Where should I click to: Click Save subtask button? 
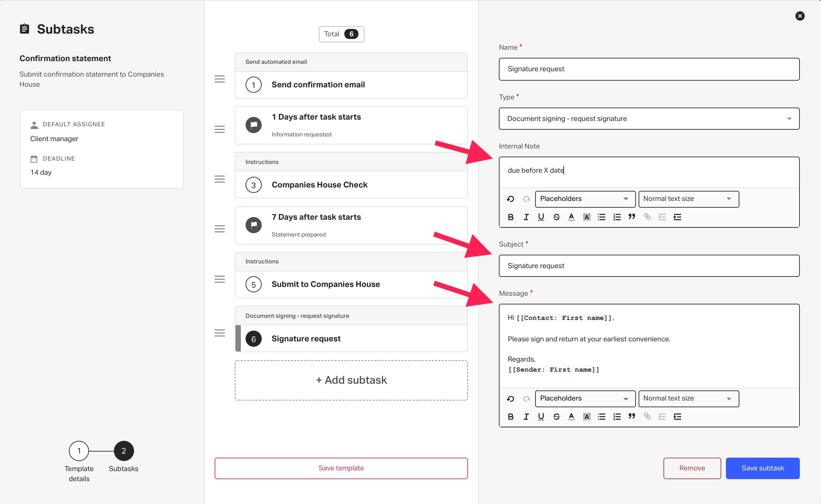click(763, 468)
